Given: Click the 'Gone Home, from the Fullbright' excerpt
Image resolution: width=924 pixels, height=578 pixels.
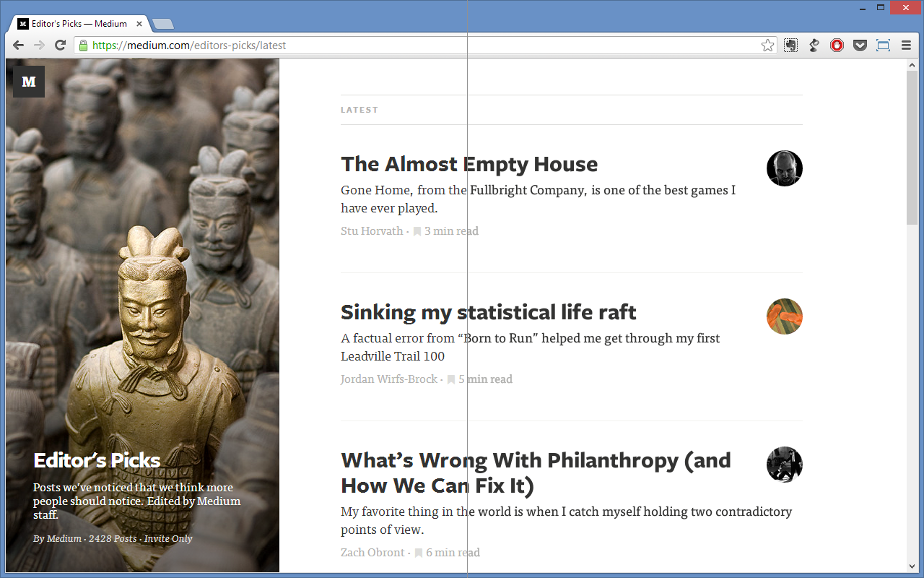Looking at the screenshot, I should [x=538, y=199].
